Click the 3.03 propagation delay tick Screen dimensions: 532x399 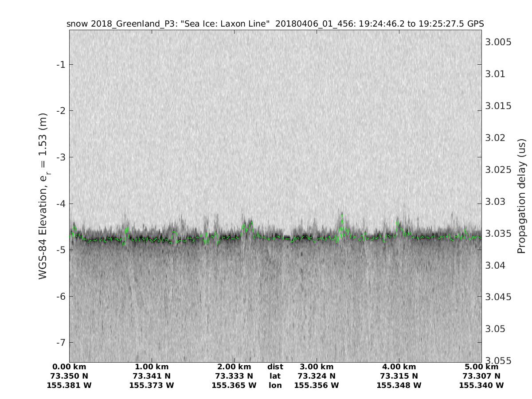coord(497,202)
